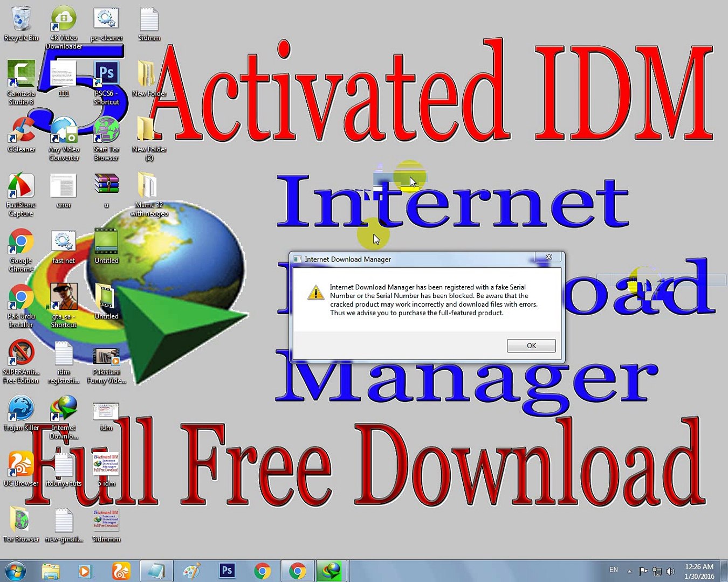The width and height of the screenshot is (728, 582).
Task: Select the idm registrati... text file
Action: tap(64, 362)
